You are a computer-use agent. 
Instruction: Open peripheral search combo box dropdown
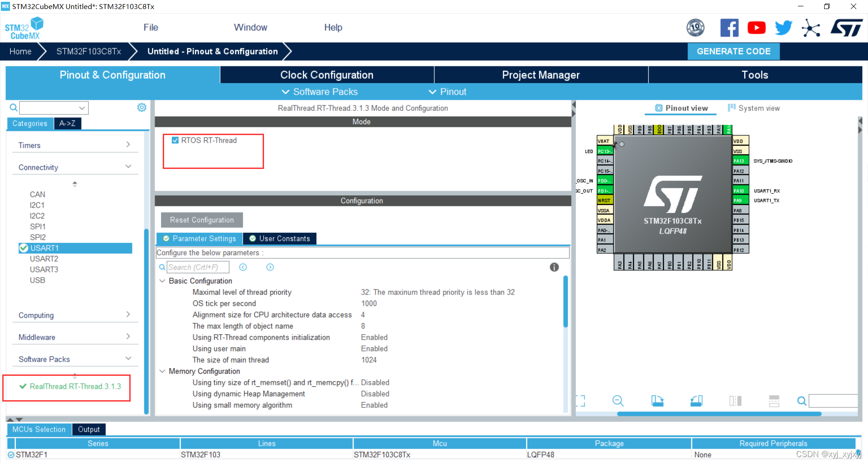[82, 108]
